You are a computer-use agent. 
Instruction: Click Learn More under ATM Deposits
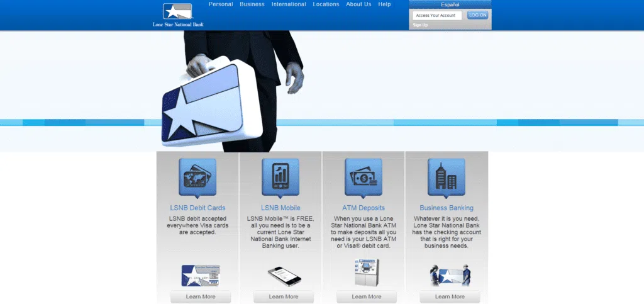click(x=367, y=296)
